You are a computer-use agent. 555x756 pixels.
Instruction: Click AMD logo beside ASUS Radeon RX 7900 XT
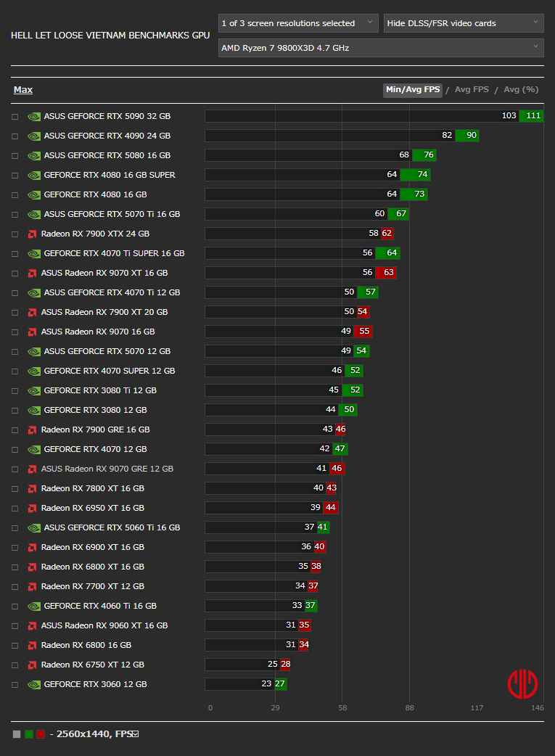[33, 313]
